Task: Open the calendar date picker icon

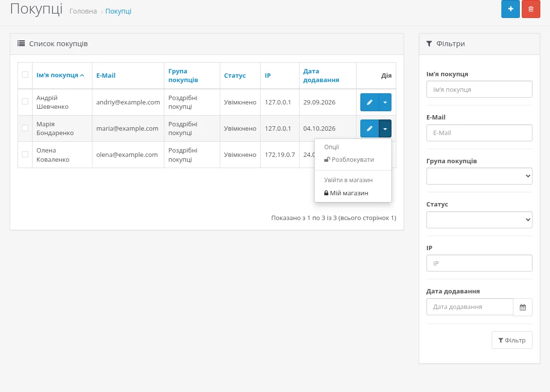Action: [523, 307]
